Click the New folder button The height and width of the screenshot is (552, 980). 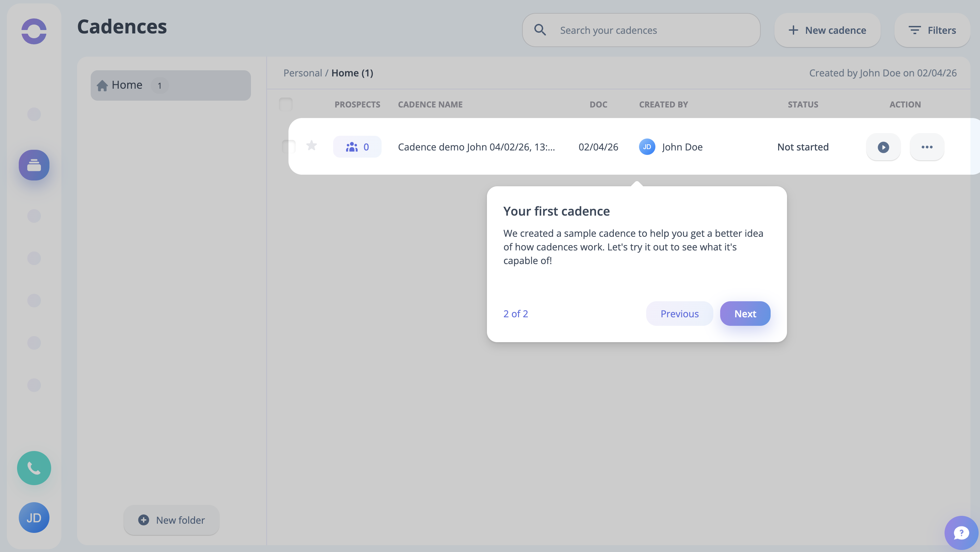point(171,520)
